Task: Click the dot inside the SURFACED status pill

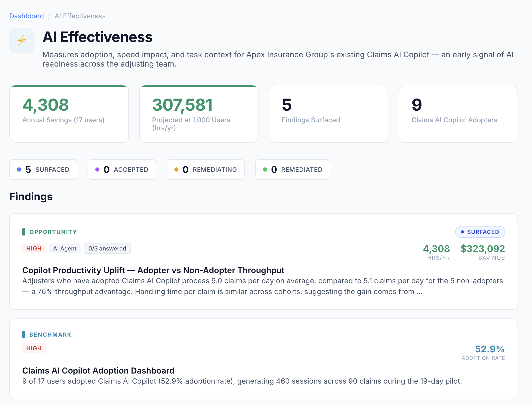Action: click(463, 232)
